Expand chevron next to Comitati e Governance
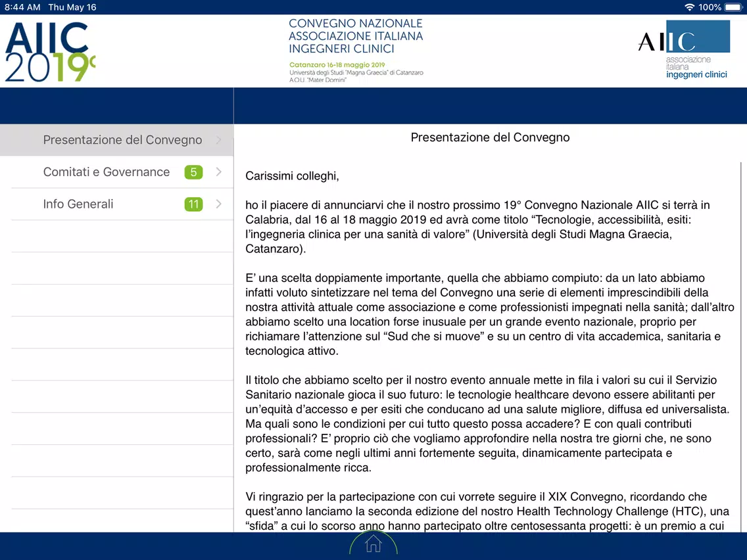 point(219,172)
